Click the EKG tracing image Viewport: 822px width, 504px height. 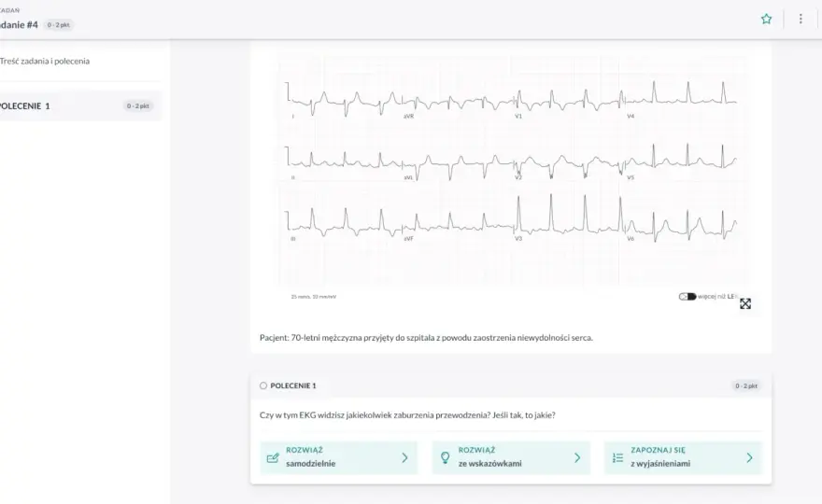pos(512,170)
